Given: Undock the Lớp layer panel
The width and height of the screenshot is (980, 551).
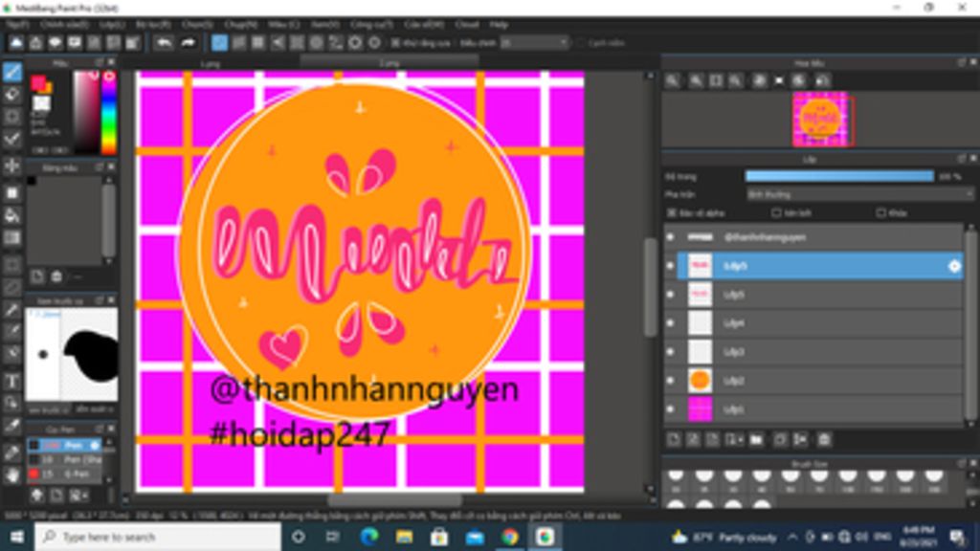Looking at the screenshot, I should pos(961,159).
